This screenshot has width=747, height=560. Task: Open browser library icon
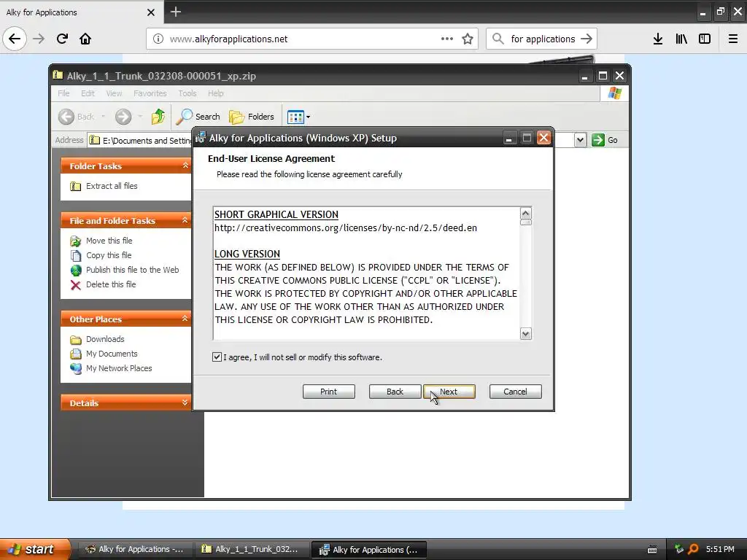click(x=681, y=39)
